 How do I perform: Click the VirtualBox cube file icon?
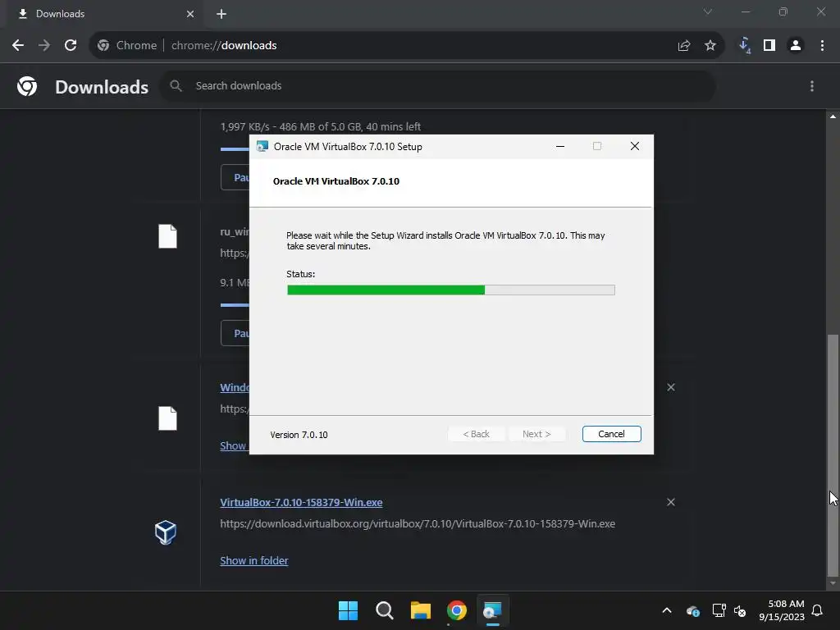tap(166, 532)
